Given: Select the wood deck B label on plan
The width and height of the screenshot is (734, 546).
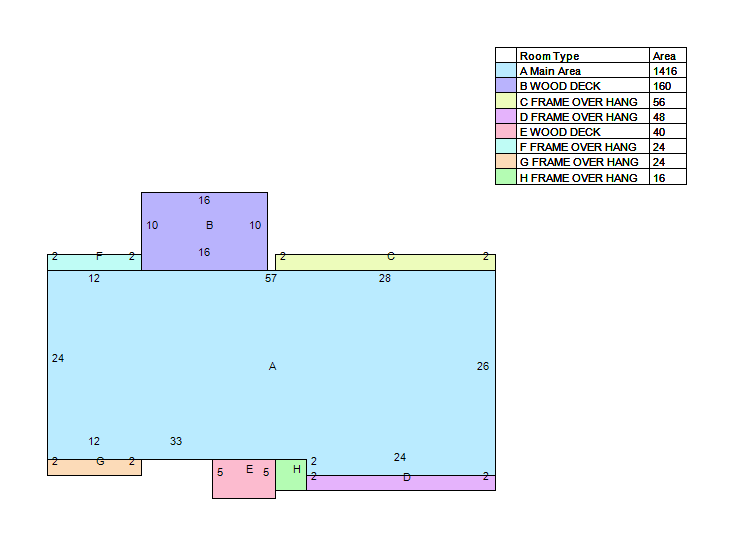Looking at the screenshot, I should (x=209, y=226).
